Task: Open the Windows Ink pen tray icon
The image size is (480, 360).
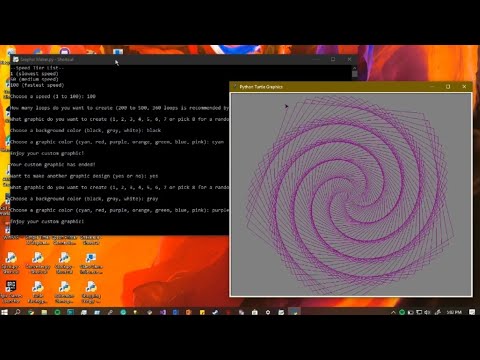Action: [x=438, y=312]
